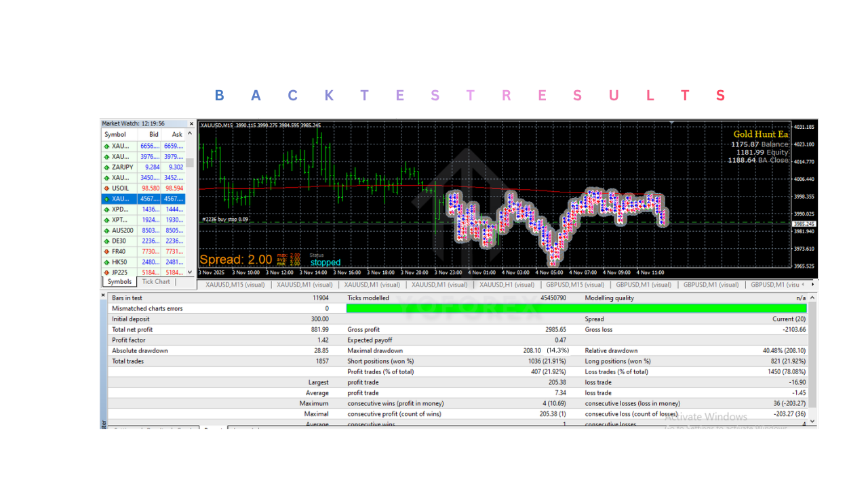Open the XAUUSD,M15 (visual) chart tab

[236, 285]
